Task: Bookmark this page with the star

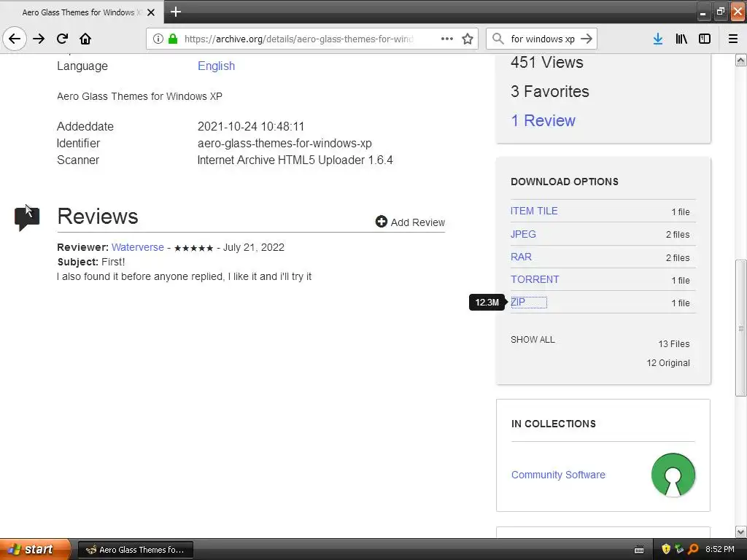Action: [468, 39]
